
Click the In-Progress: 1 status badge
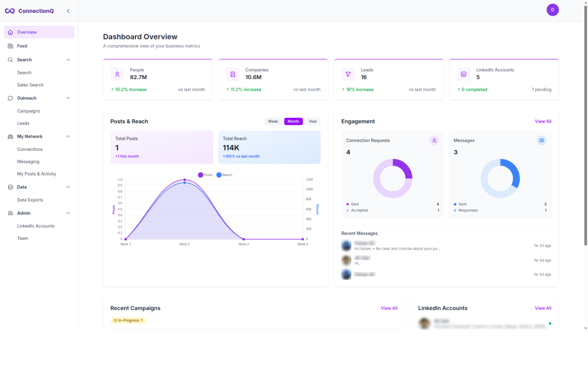pos(128,320)
